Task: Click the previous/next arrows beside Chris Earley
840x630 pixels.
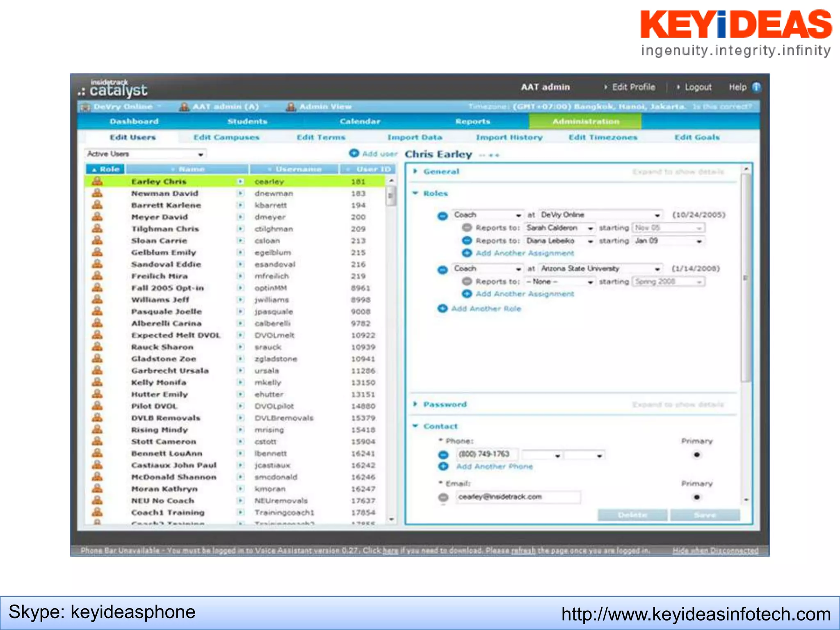Action: click(x=489, y=155)
